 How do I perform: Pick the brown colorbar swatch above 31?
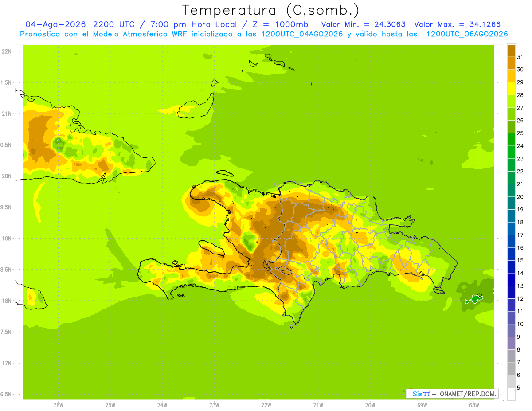[x=511, y=51]
